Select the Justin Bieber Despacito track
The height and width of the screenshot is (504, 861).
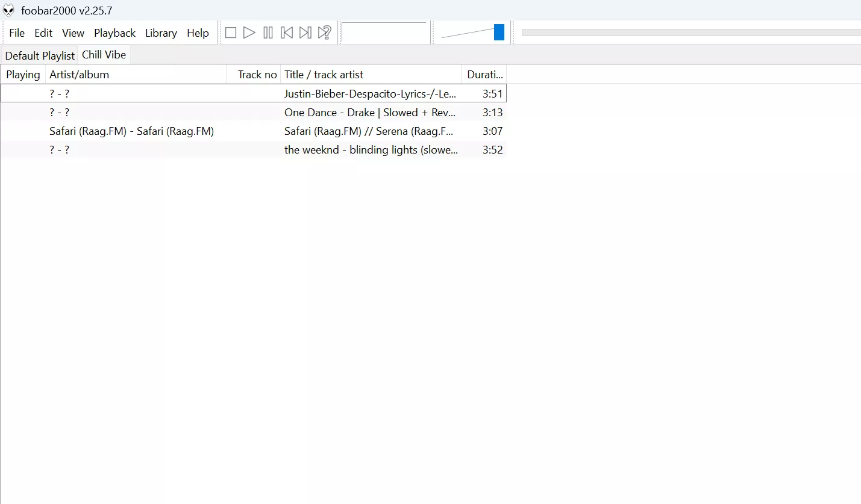(x=370, y=93)
